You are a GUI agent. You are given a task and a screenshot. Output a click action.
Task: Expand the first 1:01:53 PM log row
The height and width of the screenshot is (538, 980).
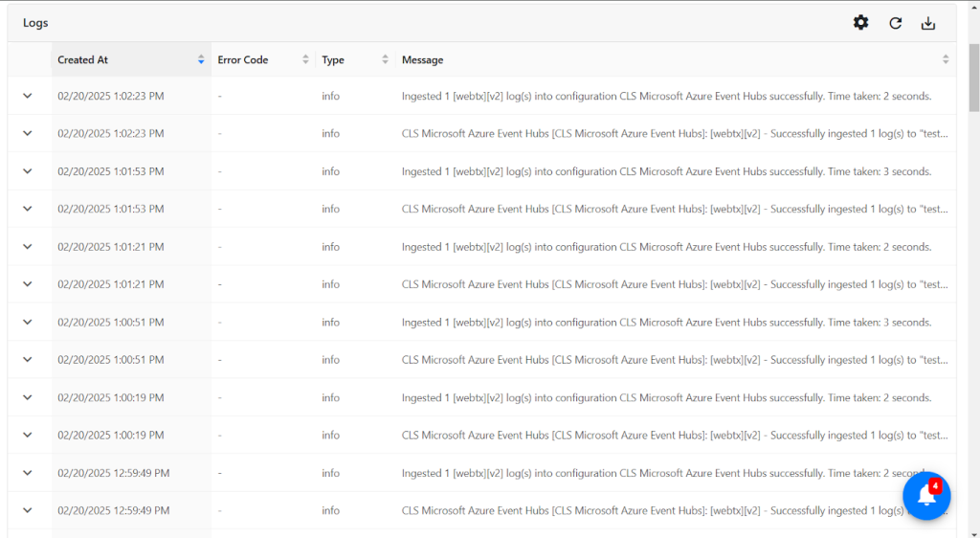point(28,171)
